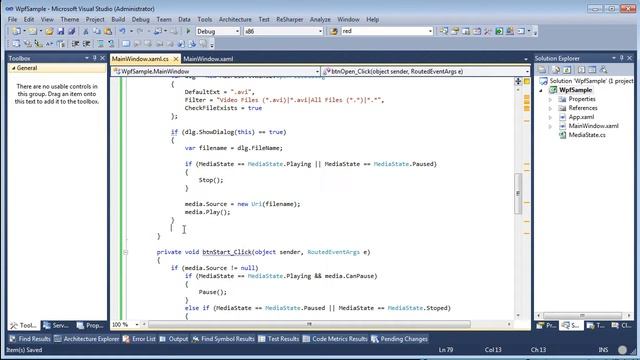Image resolution: width=640 pixels, height=360 pixels.
Task: Expand the MainWindow.xaml node
Action: 550,126
